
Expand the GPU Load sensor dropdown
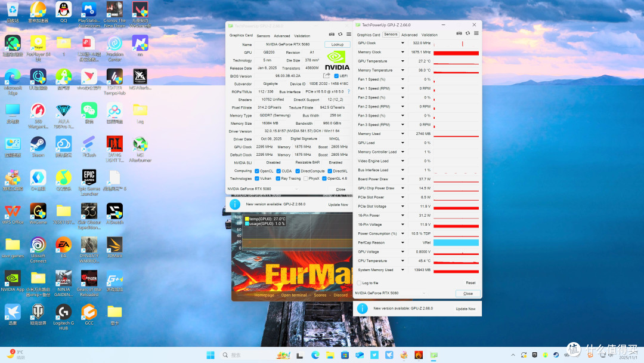(x=402, y=143)
